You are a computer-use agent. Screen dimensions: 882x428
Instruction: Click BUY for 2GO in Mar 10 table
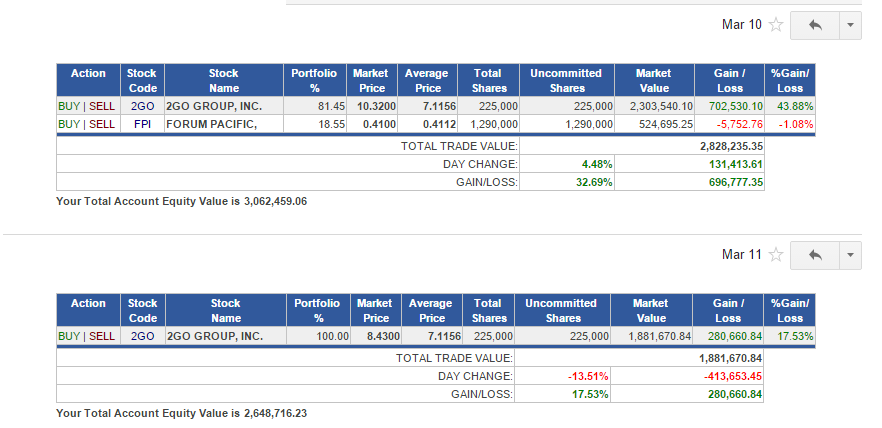click(69, 106)
